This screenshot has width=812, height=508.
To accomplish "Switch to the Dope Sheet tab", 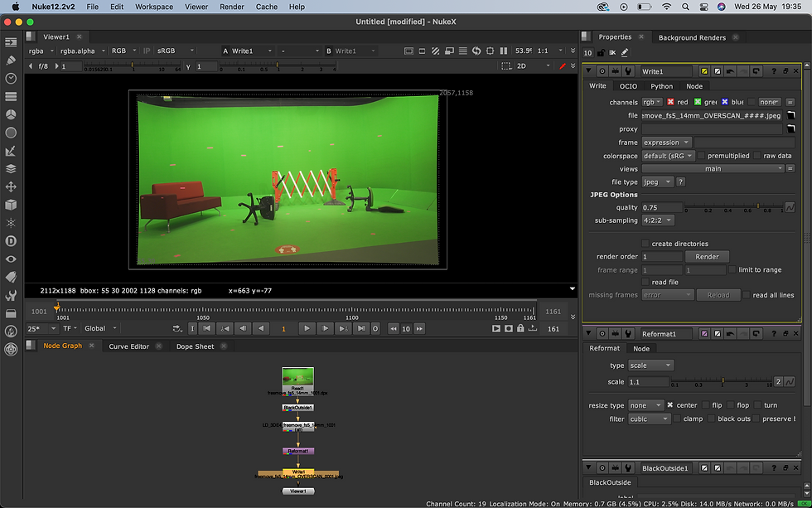I will pos(195,346).
